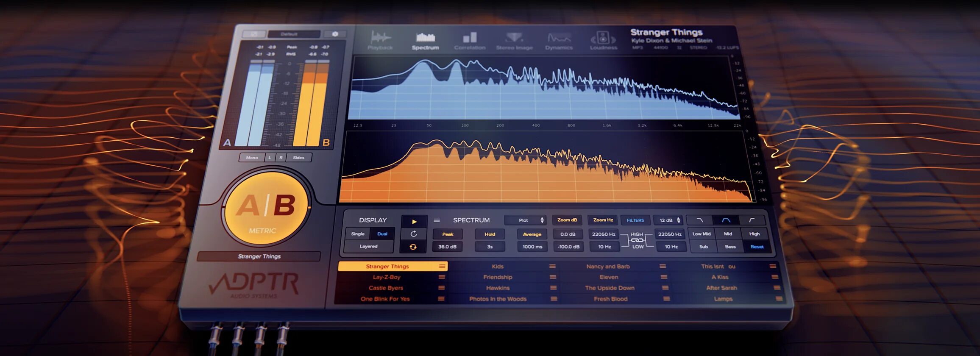
Task: Switch to the Spectrum tab
Action: 425,41
